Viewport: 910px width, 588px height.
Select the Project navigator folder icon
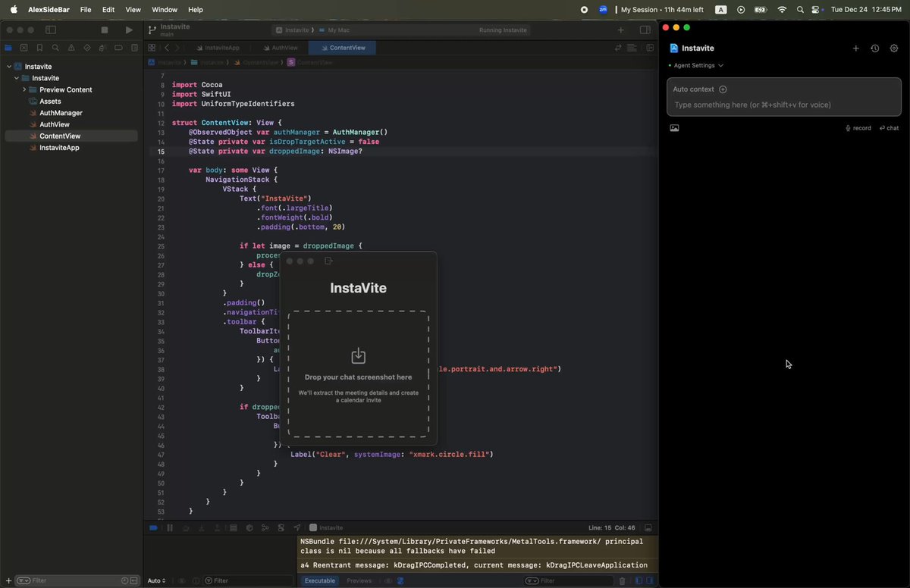point(8,48)
